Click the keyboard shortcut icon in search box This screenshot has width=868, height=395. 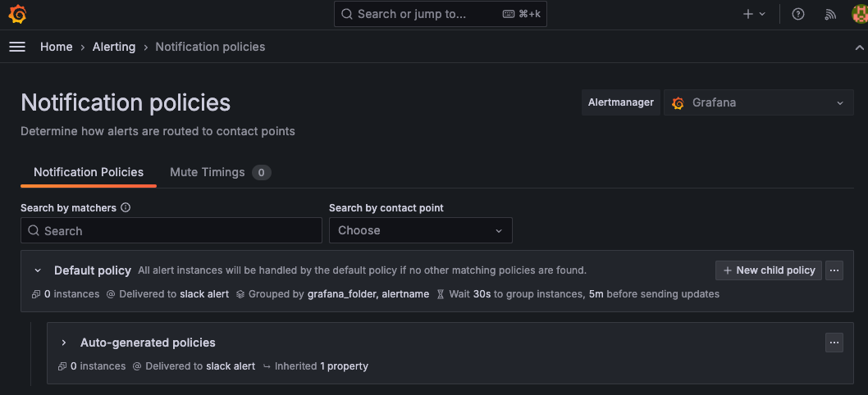[508, 15]
